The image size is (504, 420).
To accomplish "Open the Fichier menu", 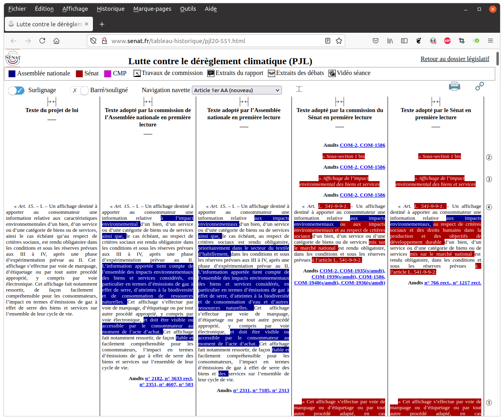I will click(17, 9).
